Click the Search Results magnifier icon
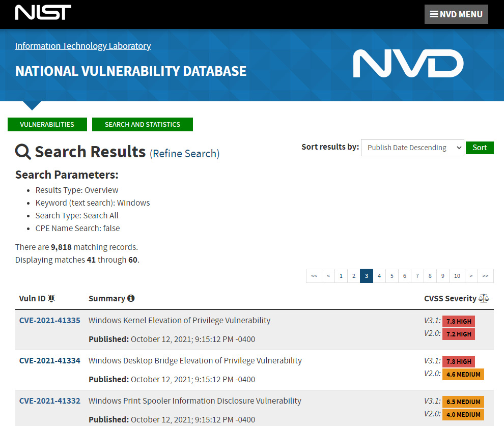Viewport: 504px width, 426px height. coord(23,152)
